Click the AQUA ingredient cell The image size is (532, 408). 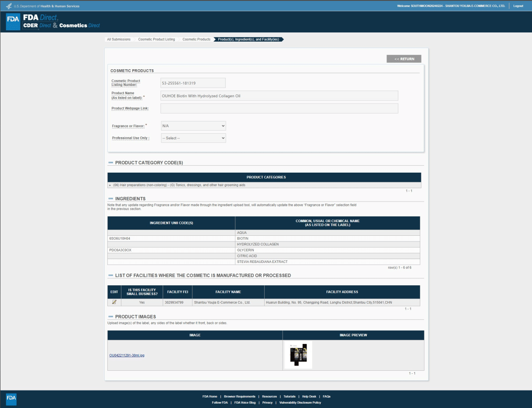coord(327,233)
